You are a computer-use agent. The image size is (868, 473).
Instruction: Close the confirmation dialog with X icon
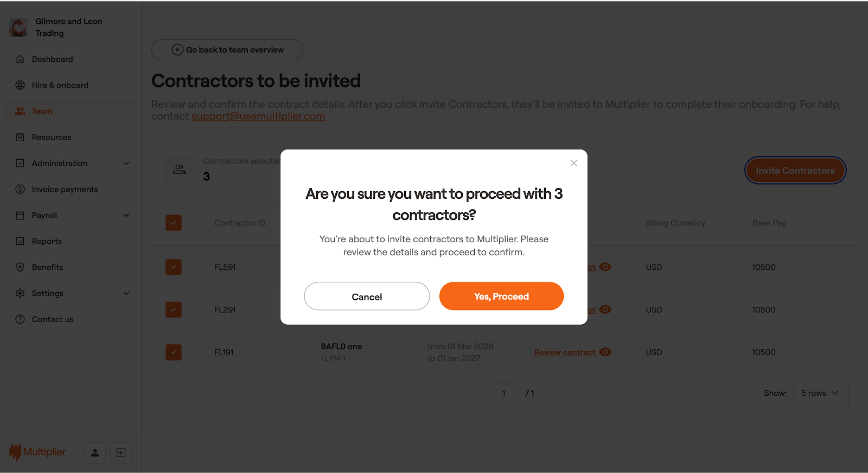[x=573, y=163]
